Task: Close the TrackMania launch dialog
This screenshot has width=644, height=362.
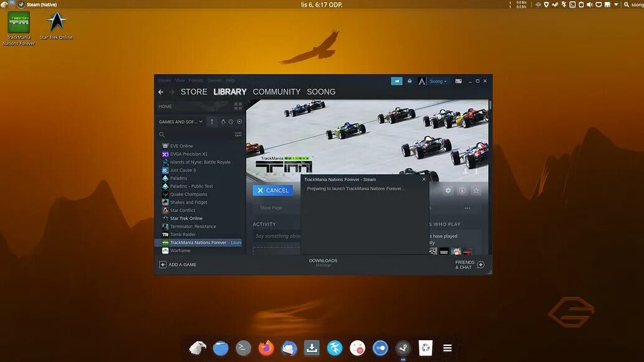Action: [x=424, y=179]
